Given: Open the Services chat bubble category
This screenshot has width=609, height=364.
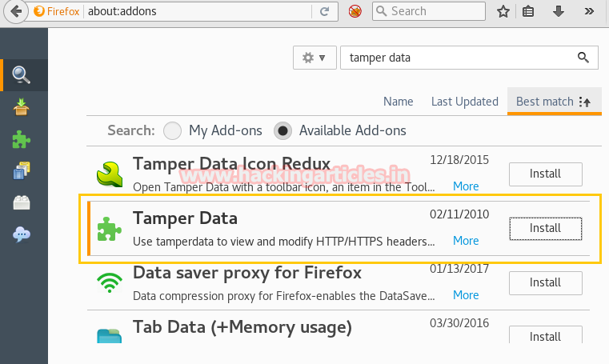Looking at the screenshot, I should click(22, 234).
